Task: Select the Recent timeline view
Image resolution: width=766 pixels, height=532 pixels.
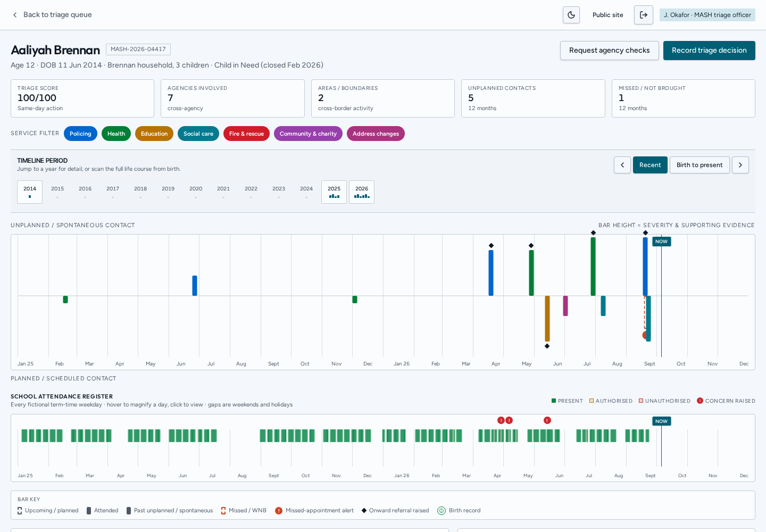Action: (x=650, y=165)
